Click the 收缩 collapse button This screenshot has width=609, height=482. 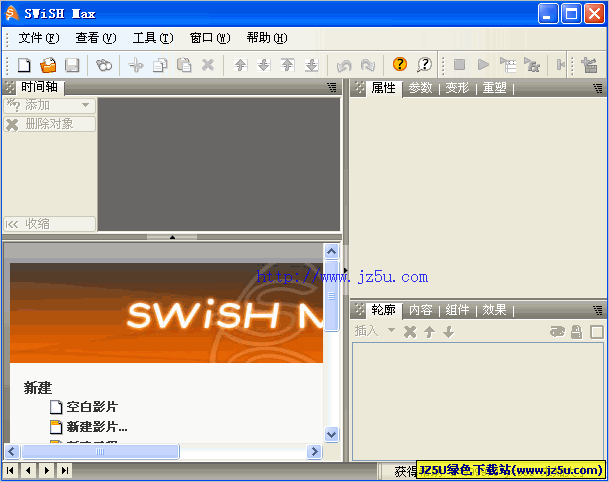coord(49,224)
